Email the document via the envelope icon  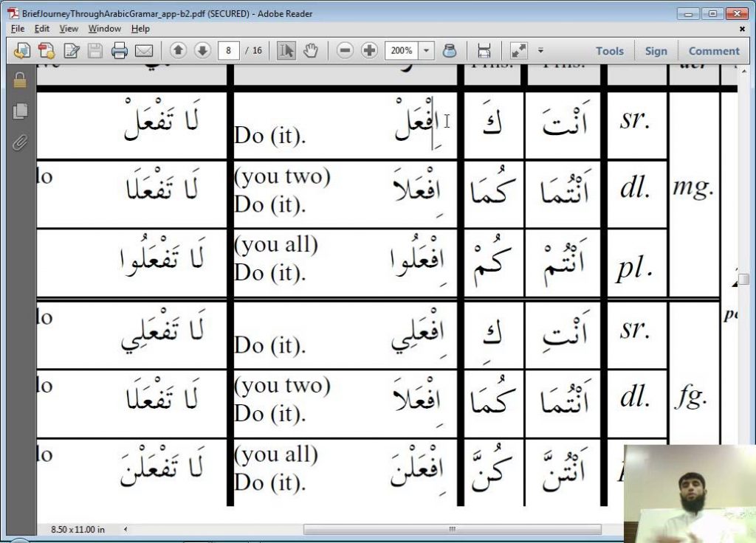[x=145, y=50]
